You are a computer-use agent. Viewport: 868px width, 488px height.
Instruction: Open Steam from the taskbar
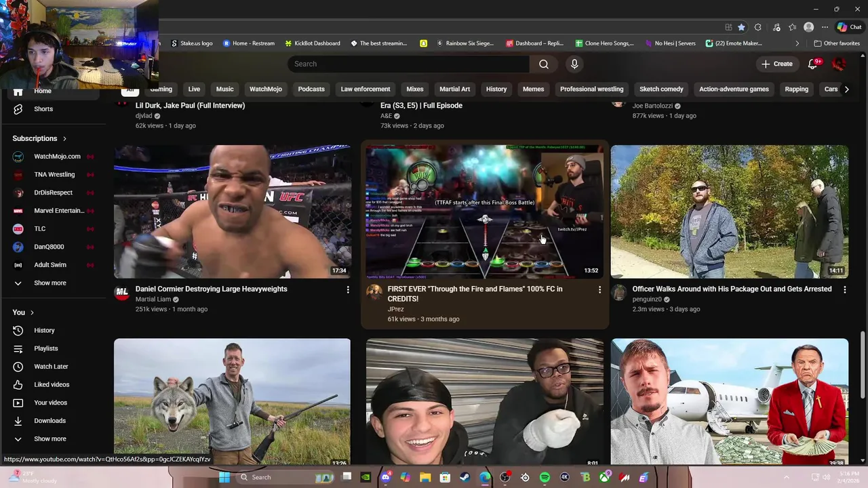pyautogui.click(x=465, y=477)
